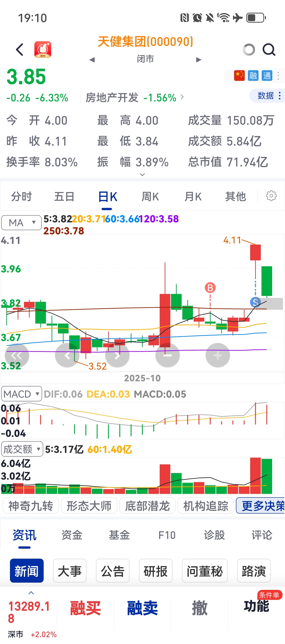Select the 大事 filter chip
The image size is (285, 644).
[70, 571]
